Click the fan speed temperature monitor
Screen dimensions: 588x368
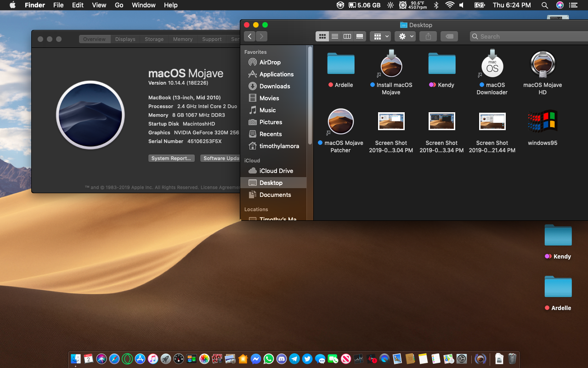[x=412, y=5]
